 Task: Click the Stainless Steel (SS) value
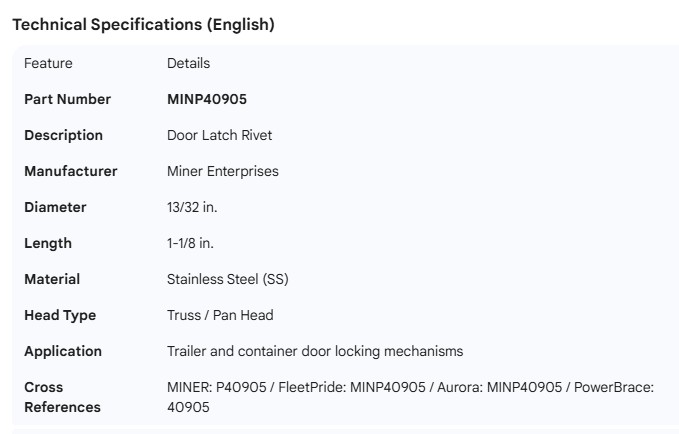(x=227, y=279)
